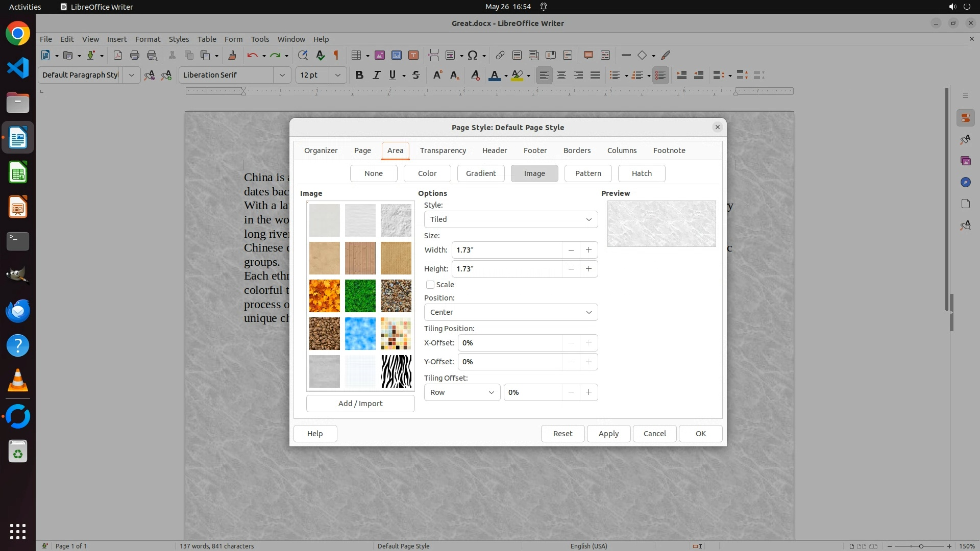Select the Gradient fill type button
The height and width of the screenshot is (551, 980).
480,173
